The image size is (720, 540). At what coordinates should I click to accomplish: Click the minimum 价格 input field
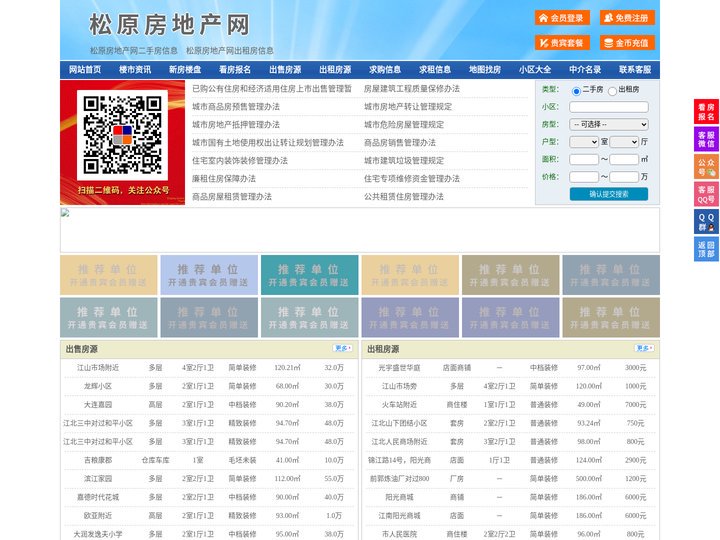tap(584, 177)
